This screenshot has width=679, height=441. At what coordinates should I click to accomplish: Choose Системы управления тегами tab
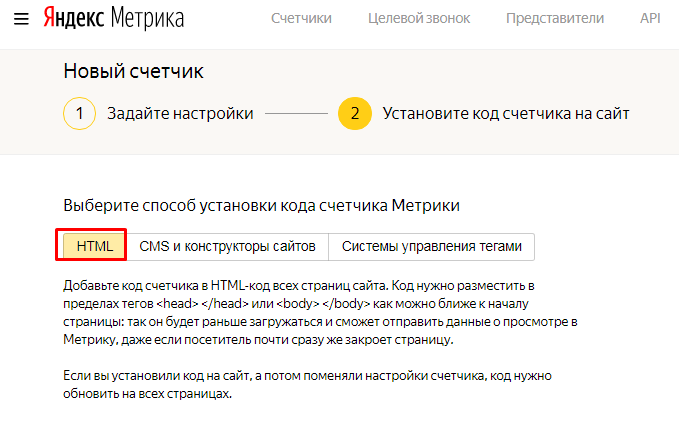[x=432, y=245]
